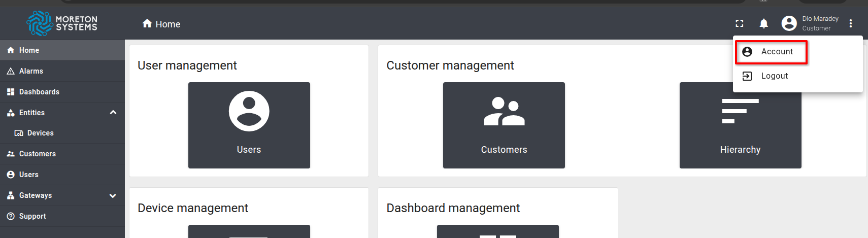Open Support in the sidebar
Image resolution: width=868 pixels, height=238 pixels.
62,216
